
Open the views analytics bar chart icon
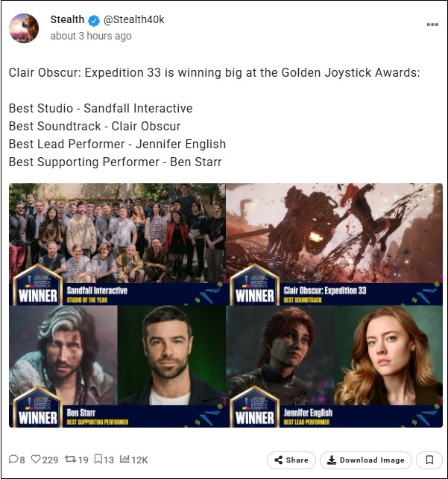click(124, 459)
